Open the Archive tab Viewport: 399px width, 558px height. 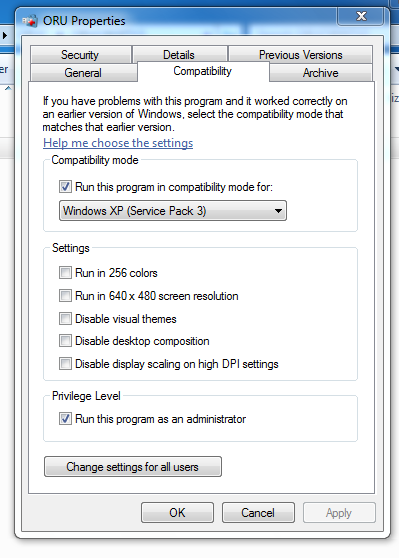321,73
